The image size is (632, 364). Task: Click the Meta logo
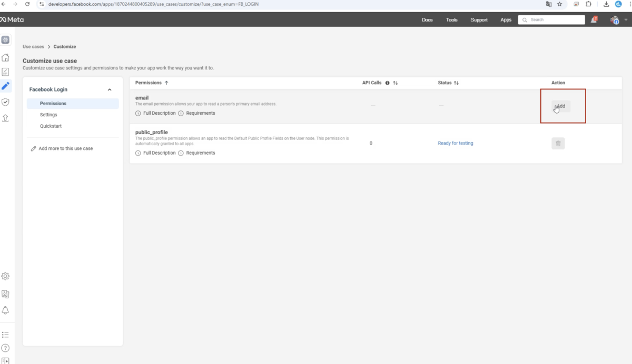click(12, 19)
